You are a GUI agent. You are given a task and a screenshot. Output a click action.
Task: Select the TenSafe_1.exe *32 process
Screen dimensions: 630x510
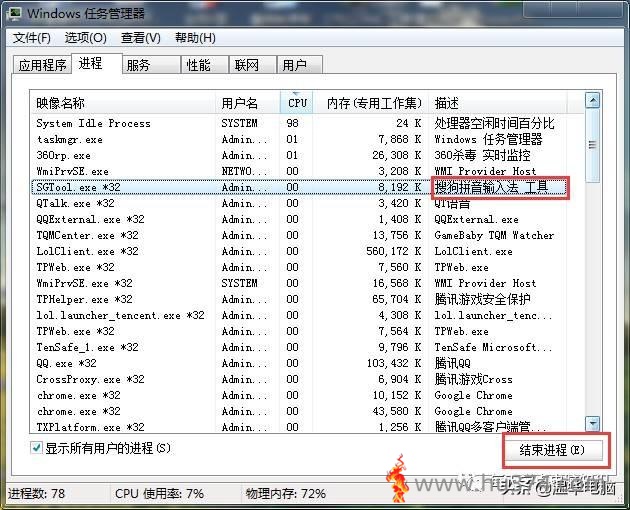[x=299, y=347]
